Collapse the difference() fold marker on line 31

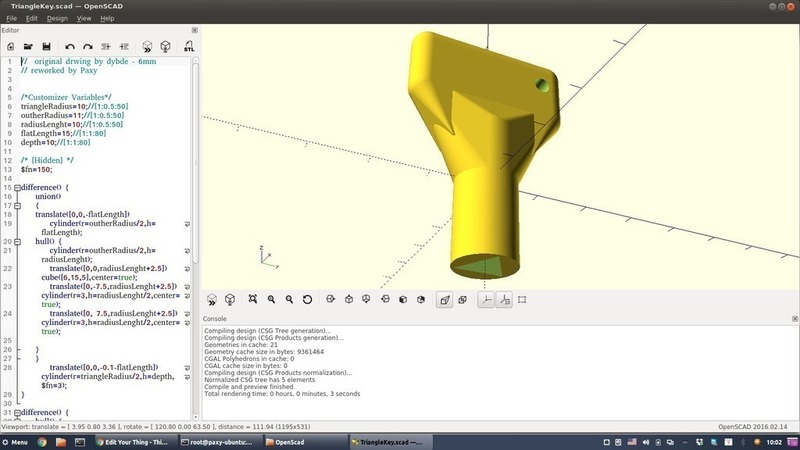coord(16,412)
